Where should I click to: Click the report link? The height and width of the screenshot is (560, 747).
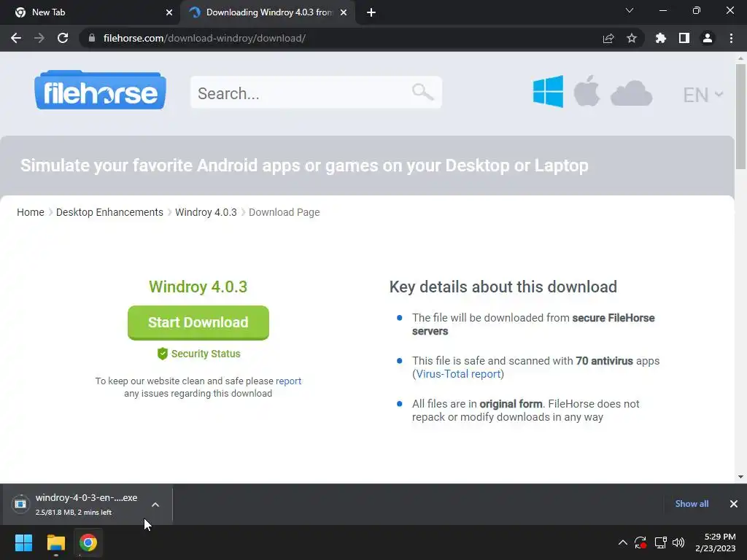click(288, 381)
